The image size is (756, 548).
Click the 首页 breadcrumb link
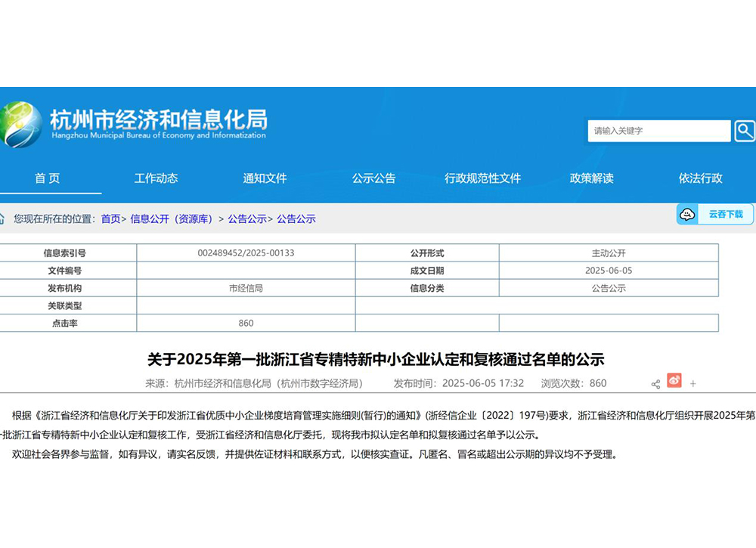click(x=110, y=219)
